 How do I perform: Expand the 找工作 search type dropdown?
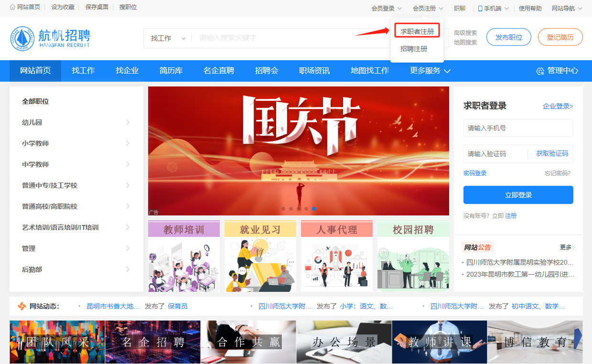pos(168,38)
